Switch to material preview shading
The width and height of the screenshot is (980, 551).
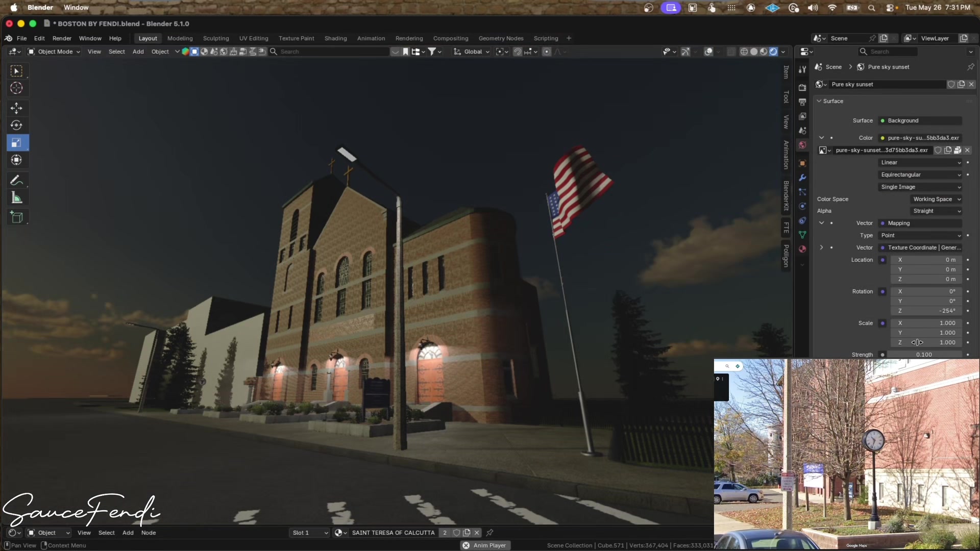[764, 52]
